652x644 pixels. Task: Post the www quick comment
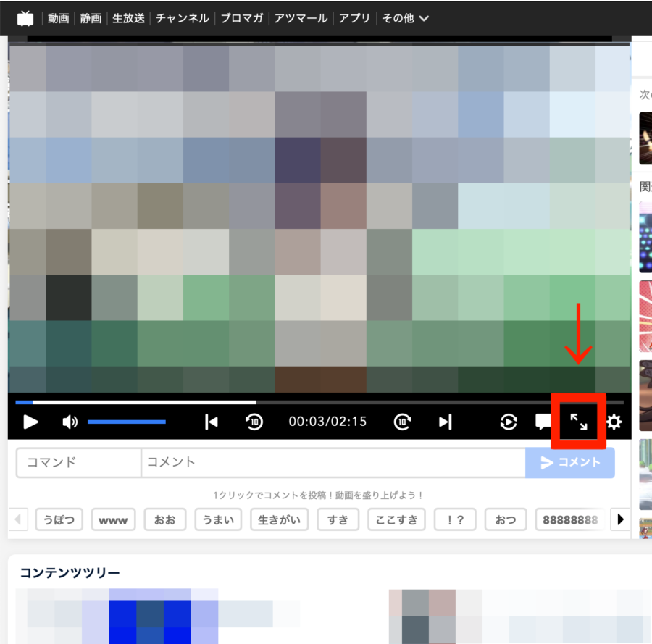(x=113, y=519)
